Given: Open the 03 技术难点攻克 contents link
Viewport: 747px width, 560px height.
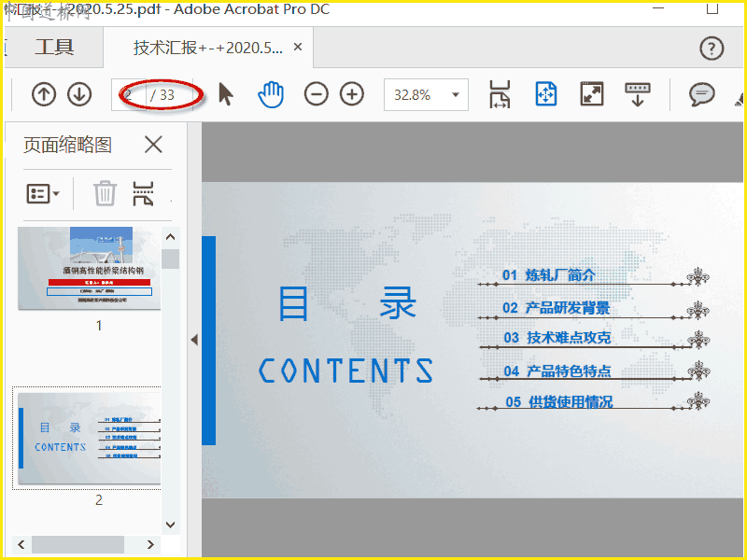Looking at the screenshot, I should tap(557, 338).
